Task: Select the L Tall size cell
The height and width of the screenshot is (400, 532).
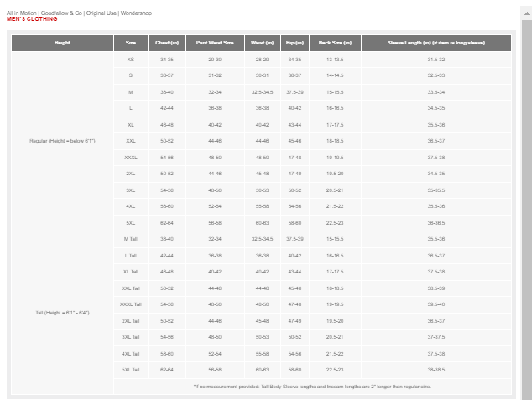Action: pyautogui.click(x=131, y=256)
